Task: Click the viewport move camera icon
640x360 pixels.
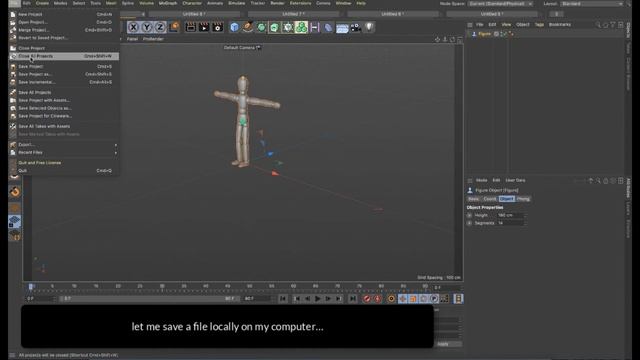Action: click(x=437, y=40)
